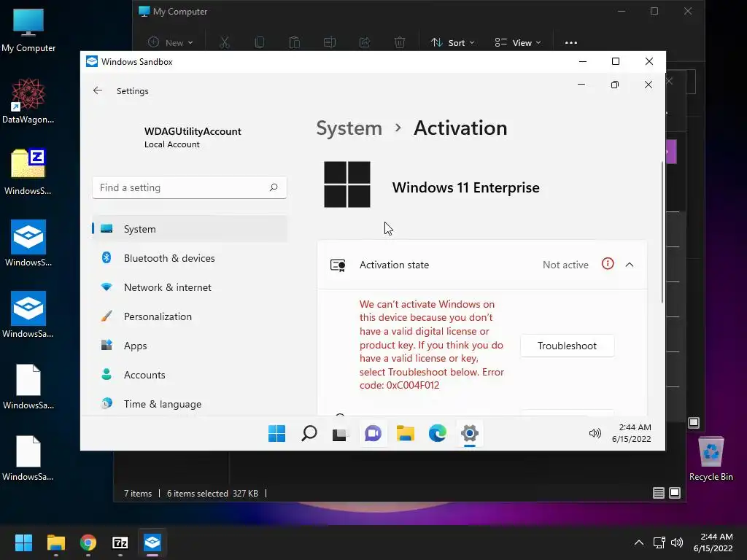Click Rename icon in My Computer toolbar
This screenshot has height=560, width=747.
tap(330, 42)
